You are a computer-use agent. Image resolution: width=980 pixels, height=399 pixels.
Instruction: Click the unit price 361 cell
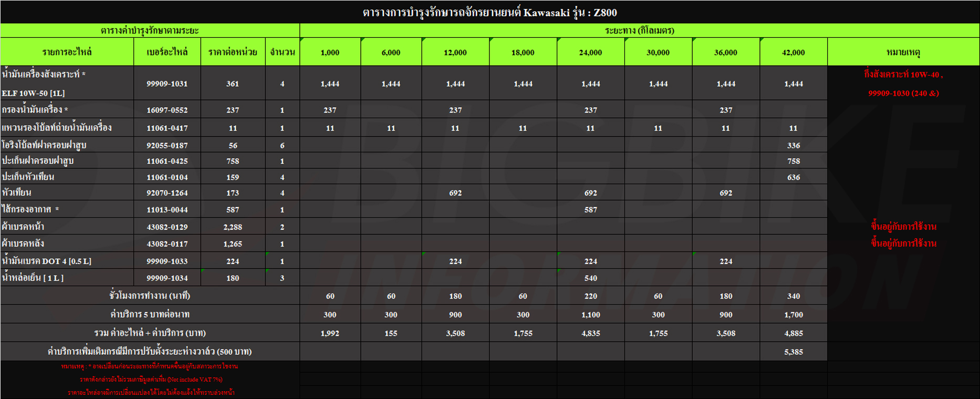coord(233,83)
